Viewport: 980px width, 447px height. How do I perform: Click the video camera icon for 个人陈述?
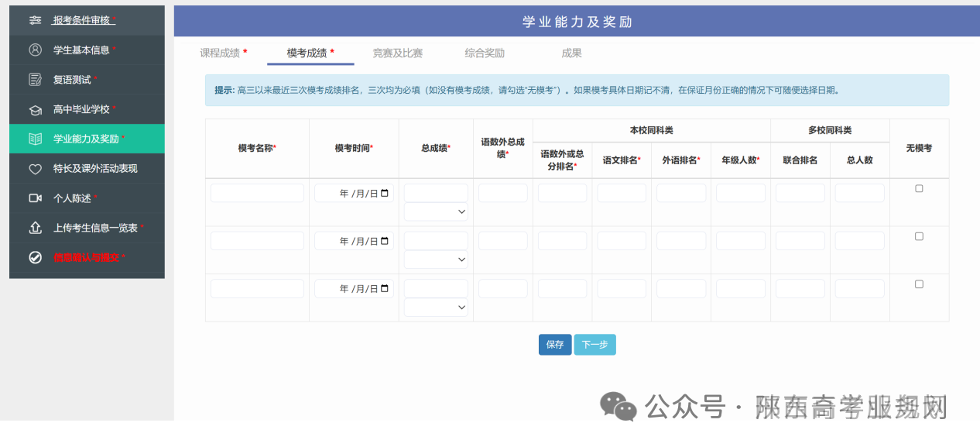pyautogui.click(x=35, y=198)
